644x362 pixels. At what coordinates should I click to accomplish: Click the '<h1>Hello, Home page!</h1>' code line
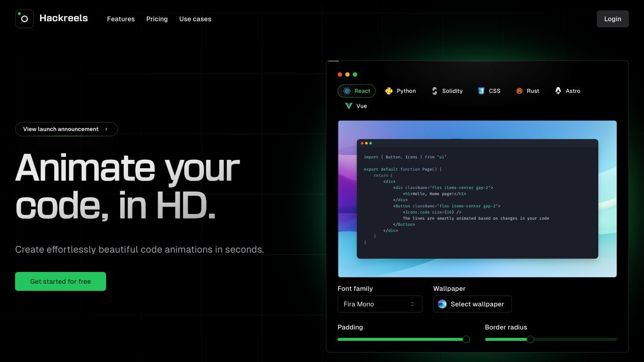click(434, 194)
